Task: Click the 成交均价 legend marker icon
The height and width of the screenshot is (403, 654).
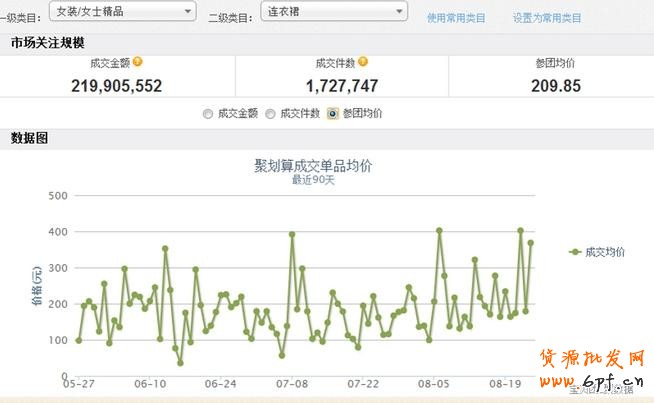Action: click(x=574, y=252)
